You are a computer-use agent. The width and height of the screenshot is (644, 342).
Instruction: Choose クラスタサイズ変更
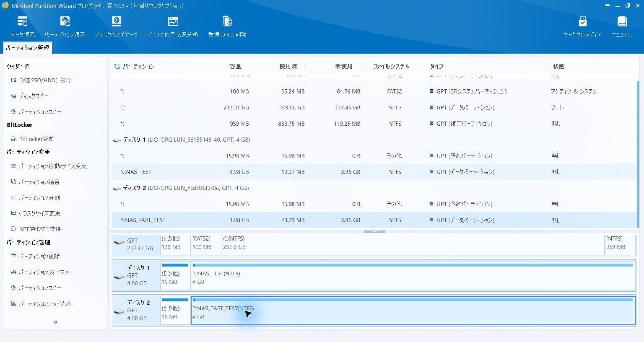[x=36, y=213]
